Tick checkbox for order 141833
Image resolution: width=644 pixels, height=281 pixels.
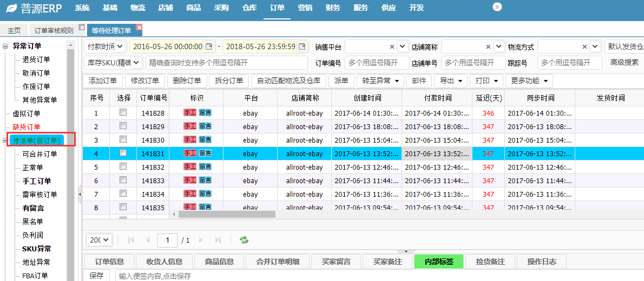pyautogui.click(x=123, y=179)
